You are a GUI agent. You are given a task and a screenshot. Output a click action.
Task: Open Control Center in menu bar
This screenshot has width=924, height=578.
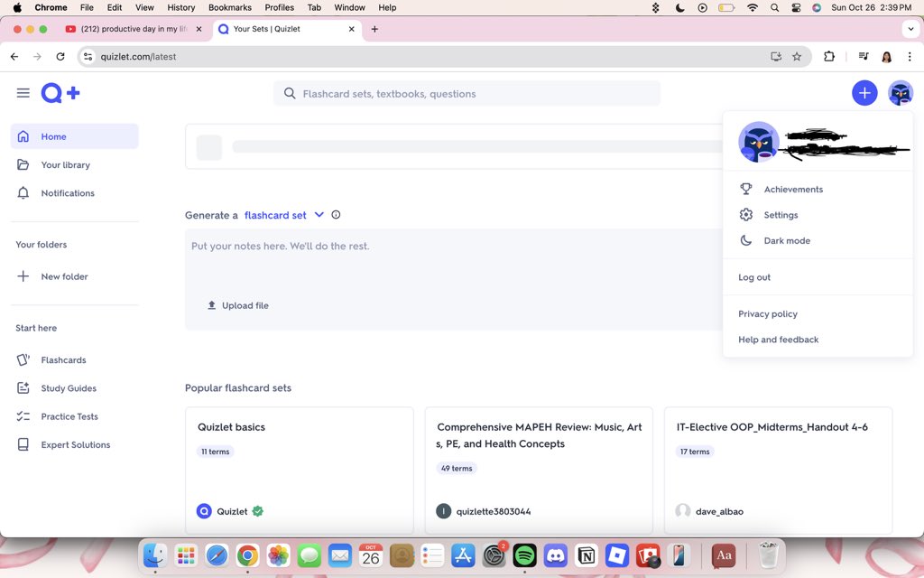[x=796, y=7]
